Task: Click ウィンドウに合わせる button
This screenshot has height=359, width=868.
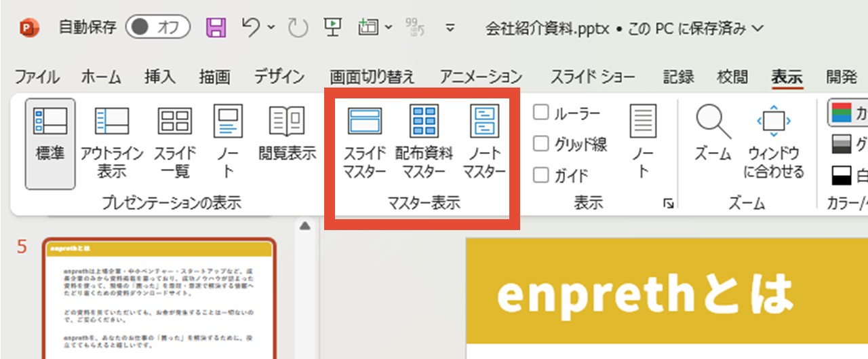Action: [x=774, y=142]
